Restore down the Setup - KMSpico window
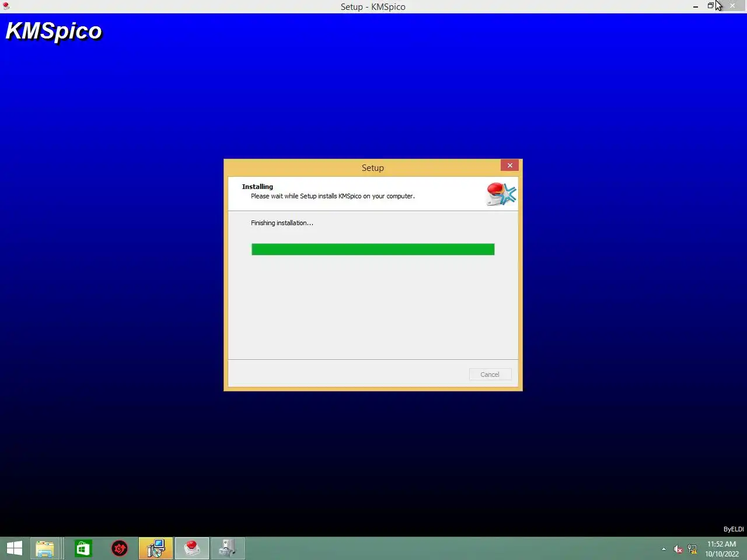 click(x=711, y=6)
